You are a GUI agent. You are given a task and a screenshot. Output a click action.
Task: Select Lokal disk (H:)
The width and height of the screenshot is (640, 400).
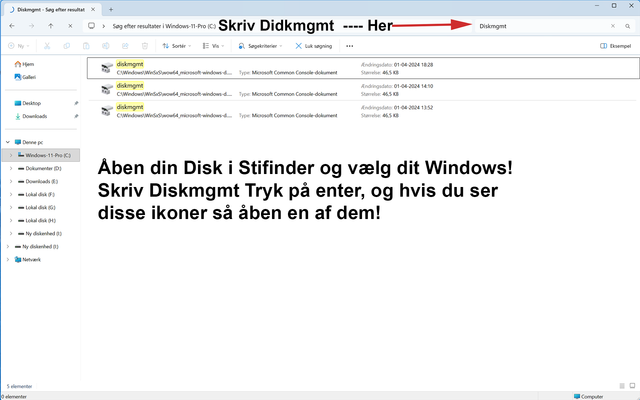[37, 220]
